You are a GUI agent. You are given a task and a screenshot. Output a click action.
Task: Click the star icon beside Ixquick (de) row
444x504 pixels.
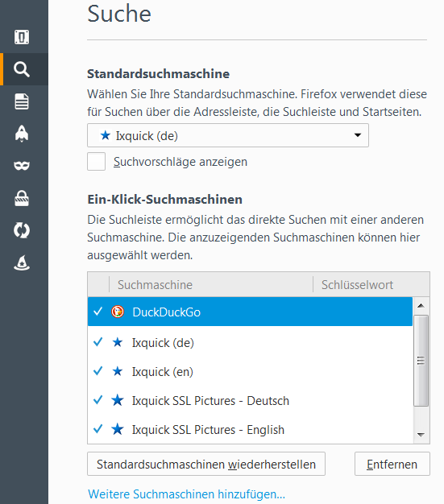click(x=118, y=342)
